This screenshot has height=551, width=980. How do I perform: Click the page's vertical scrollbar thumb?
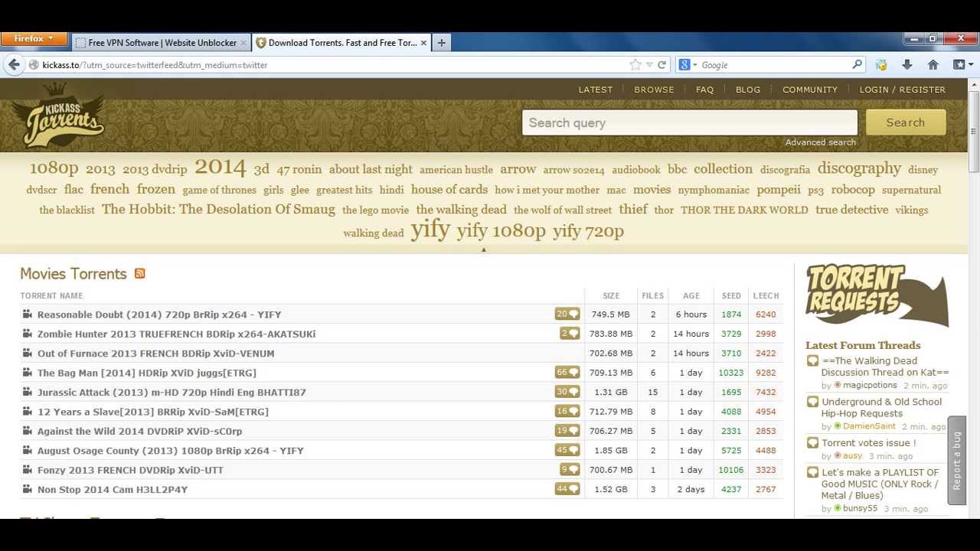[973, 130]
